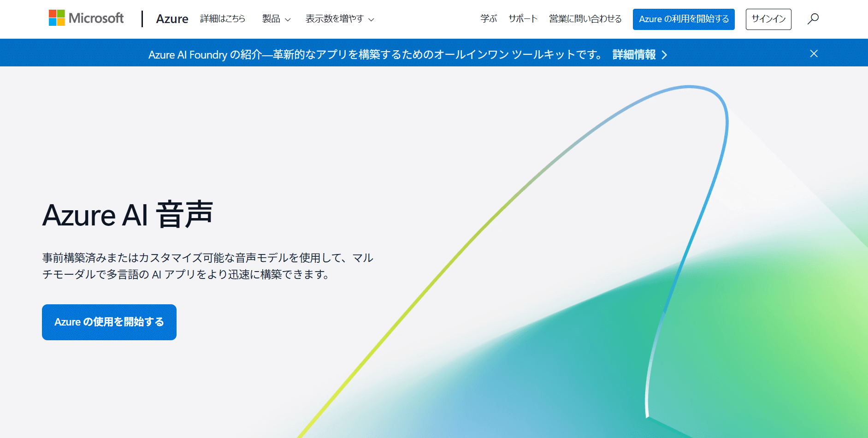Click the chevron beside 表示数を増やす
The height and width of the screenshot is (438, 868).
371,20
